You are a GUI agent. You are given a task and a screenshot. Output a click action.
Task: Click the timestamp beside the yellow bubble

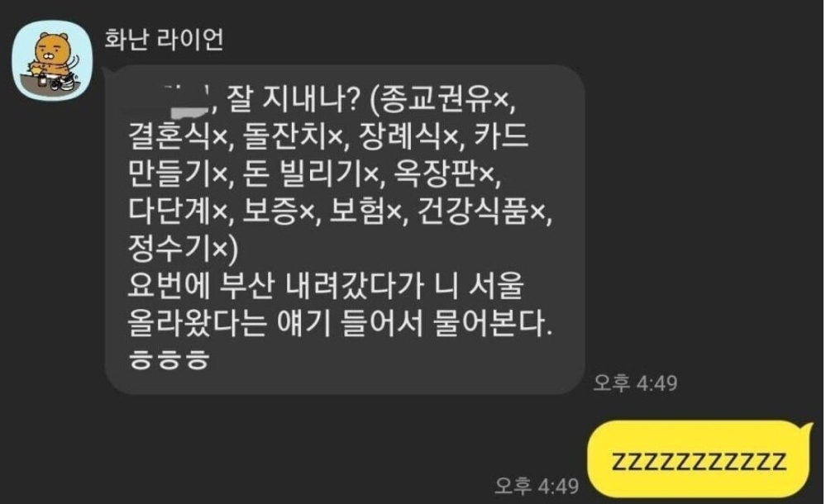[537, 486]
